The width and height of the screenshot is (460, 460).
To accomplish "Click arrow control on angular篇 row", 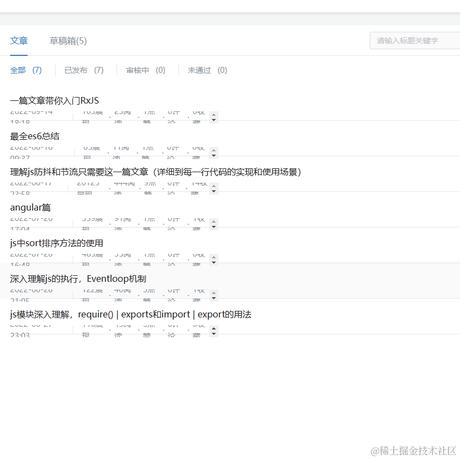I will point(214,224).
